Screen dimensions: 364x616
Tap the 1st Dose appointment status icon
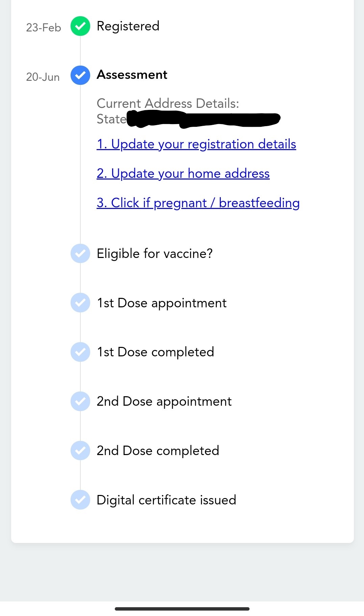(80, 303)
